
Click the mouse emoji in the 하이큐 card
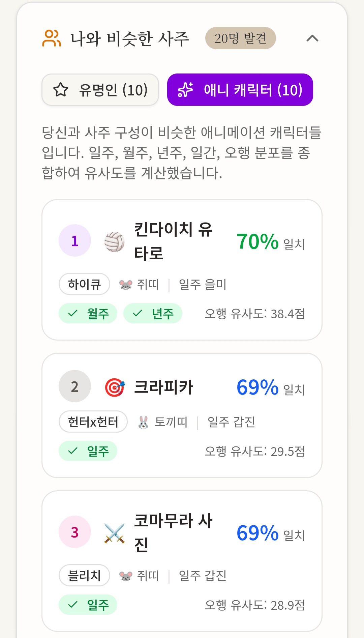coord(126,285)
